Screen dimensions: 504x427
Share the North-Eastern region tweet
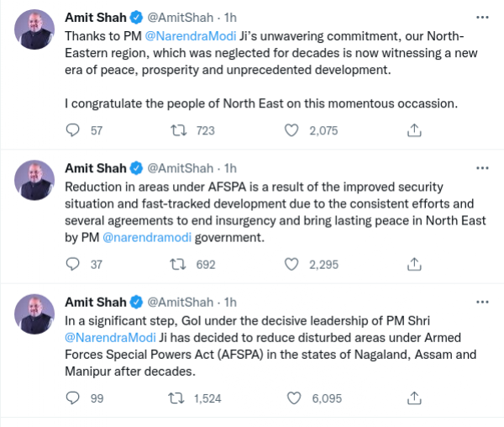tap(413, 130)
